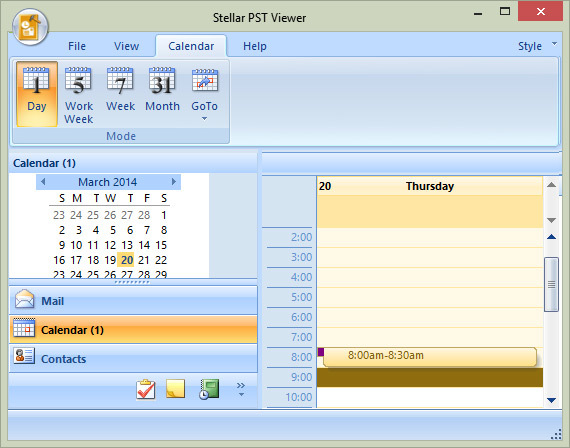Expand navigation pane configure buttons chevron
Image resolution: width=570 pixels, height=448 pixels.
coord(241,389)
